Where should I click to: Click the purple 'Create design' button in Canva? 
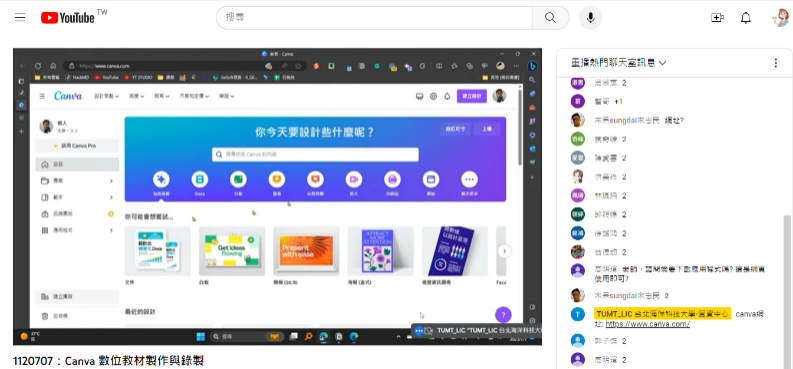472,96
